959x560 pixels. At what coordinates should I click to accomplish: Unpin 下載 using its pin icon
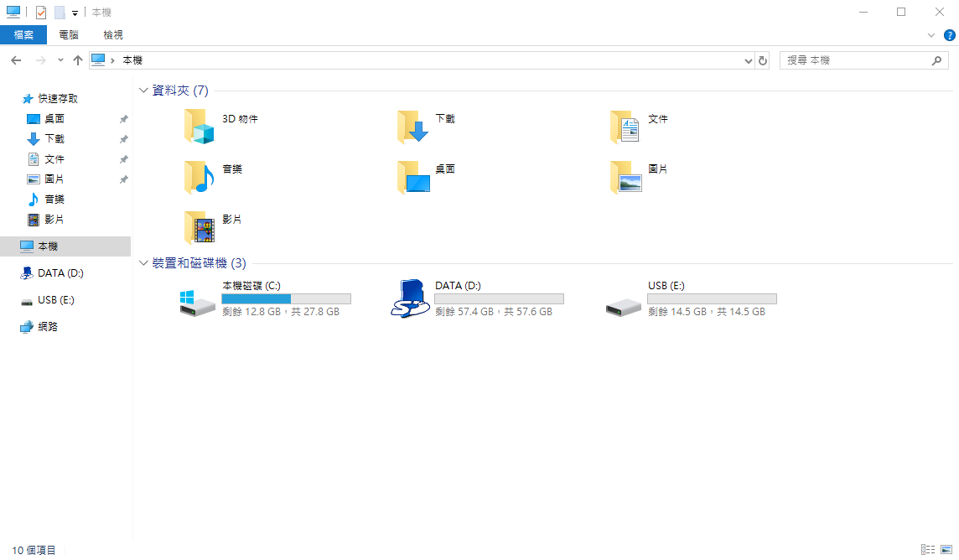click(x=123, y=139)
